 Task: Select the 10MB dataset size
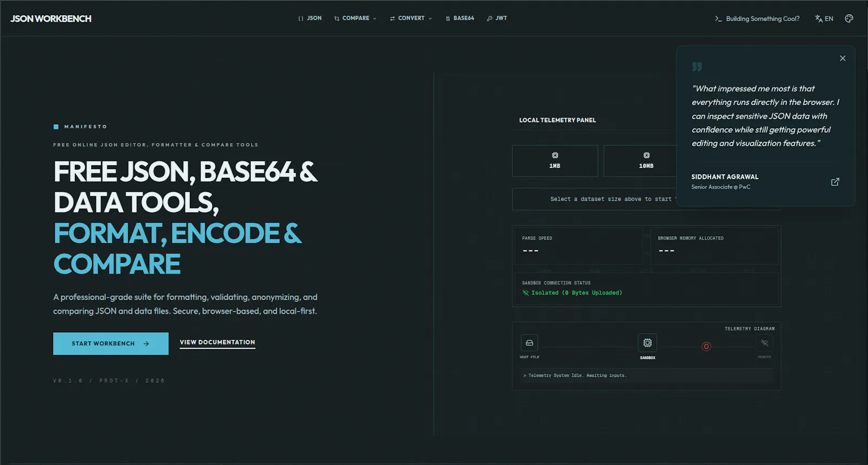pyautogui.click(x=640, y=161)
